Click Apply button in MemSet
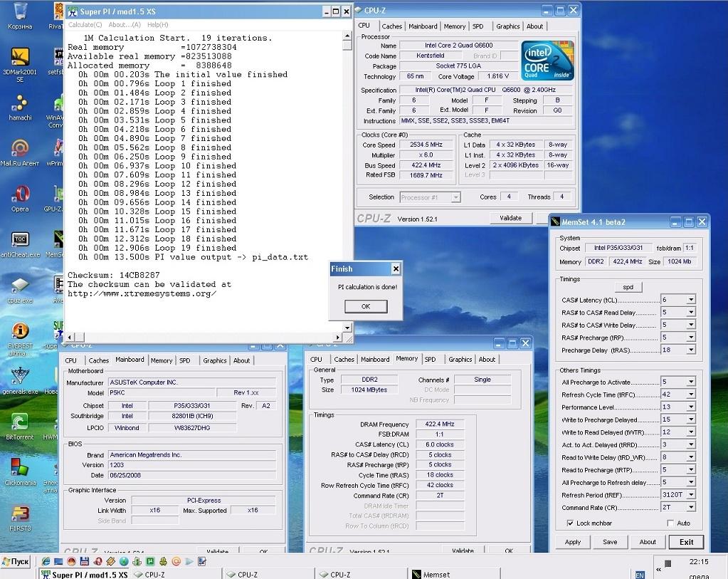 (x=572, y=542)
